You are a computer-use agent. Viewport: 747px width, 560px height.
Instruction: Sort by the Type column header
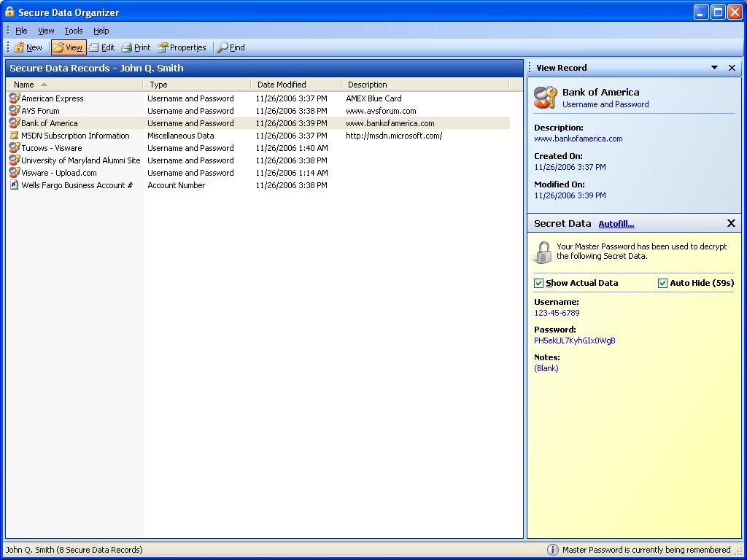pyautogui.click(x=197, y=85)
